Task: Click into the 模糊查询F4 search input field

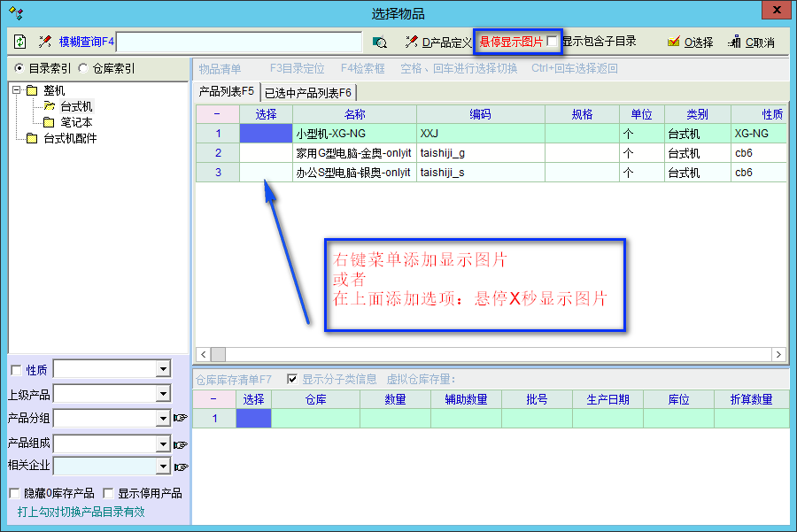Action: pyautogui.click(x=239, y=42)
